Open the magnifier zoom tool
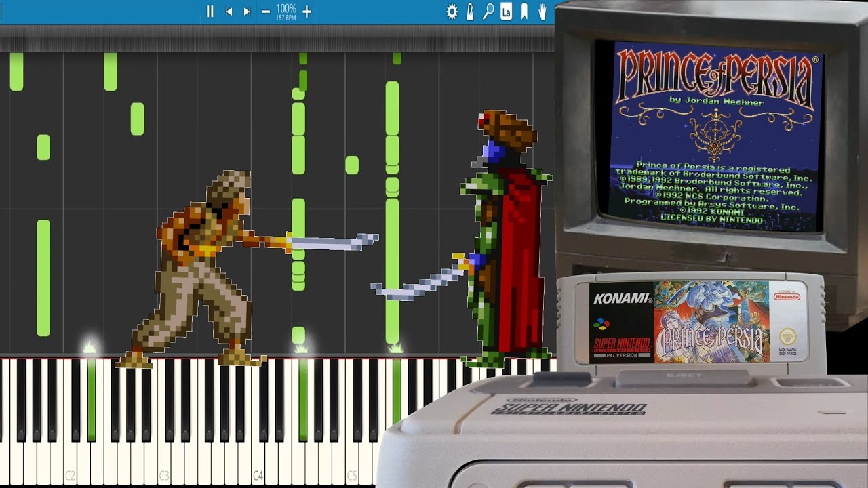The height and width of the screenshot is (488, 868). click(x=488, y=12)
